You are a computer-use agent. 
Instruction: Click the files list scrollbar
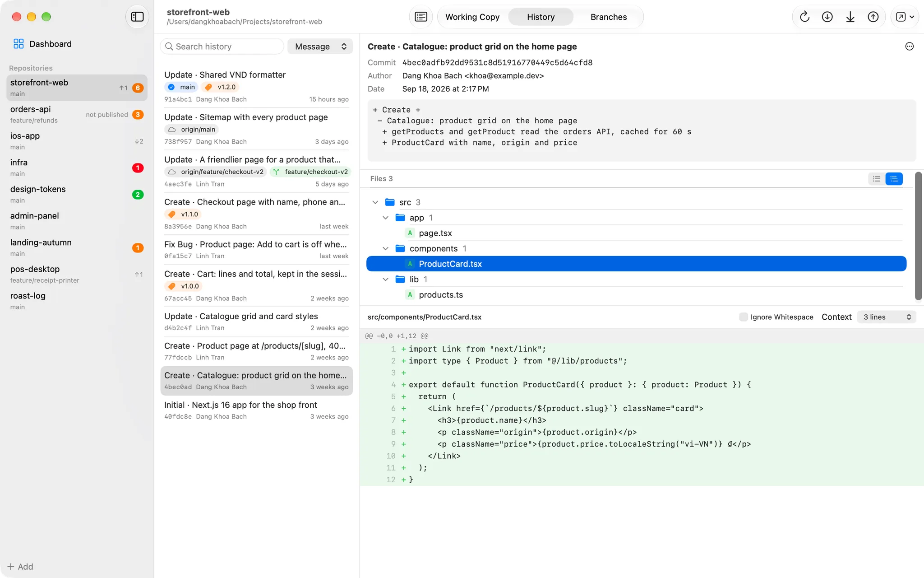pyautogui.click(x=918, y=236)
